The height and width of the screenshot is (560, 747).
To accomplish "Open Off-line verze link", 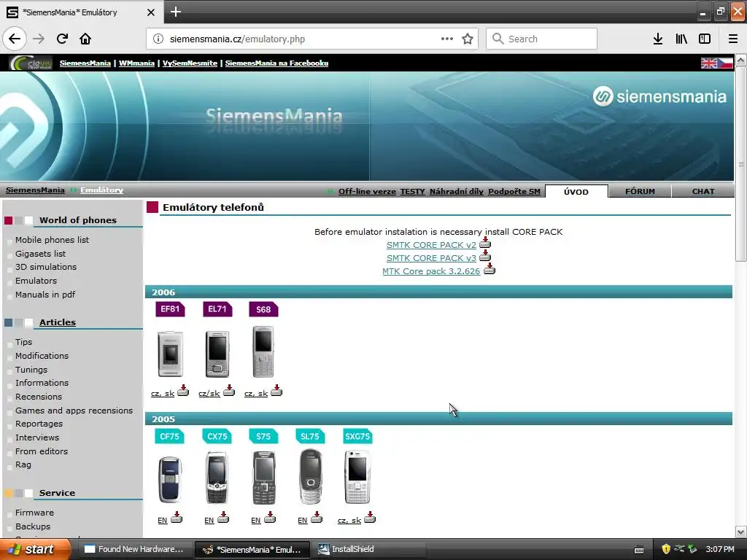I will pos(367,192).
